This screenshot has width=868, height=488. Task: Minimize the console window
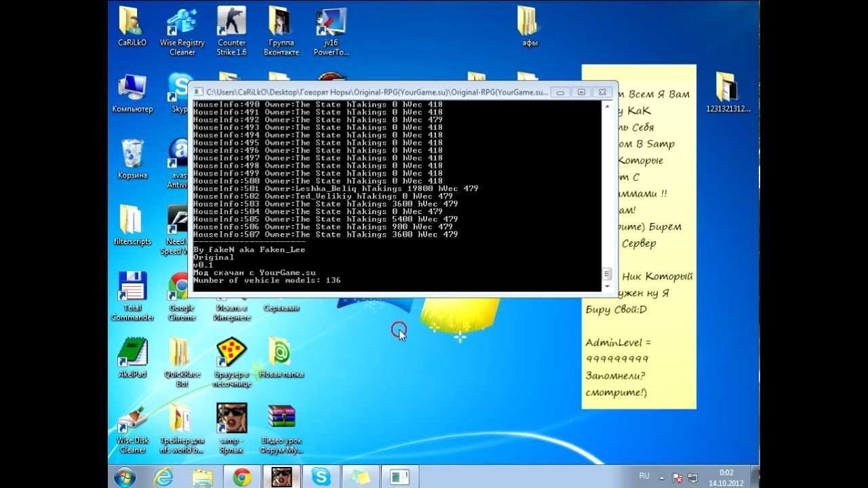tap(560, 92)
